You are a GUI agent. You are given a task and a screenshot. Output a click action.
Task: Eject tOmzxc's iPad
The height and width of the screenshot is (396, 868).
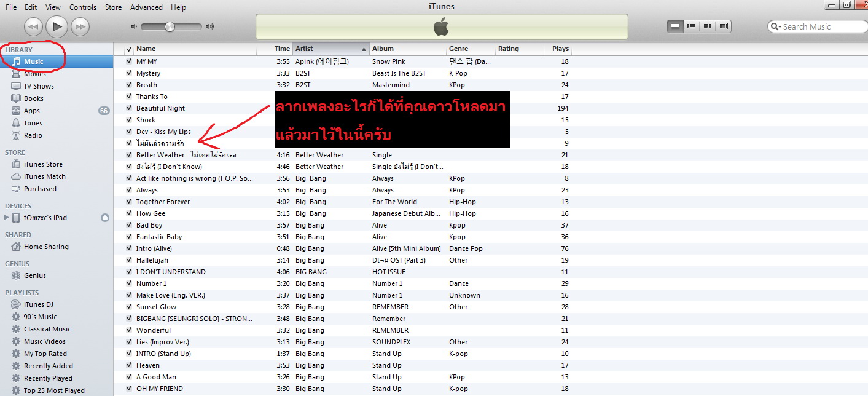[x=105, y=218]
